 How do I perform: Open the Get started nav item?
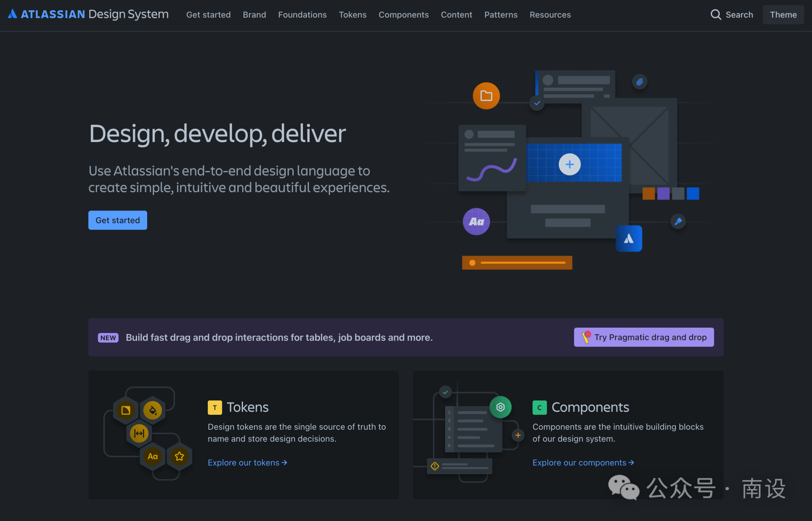pos(208,15)
